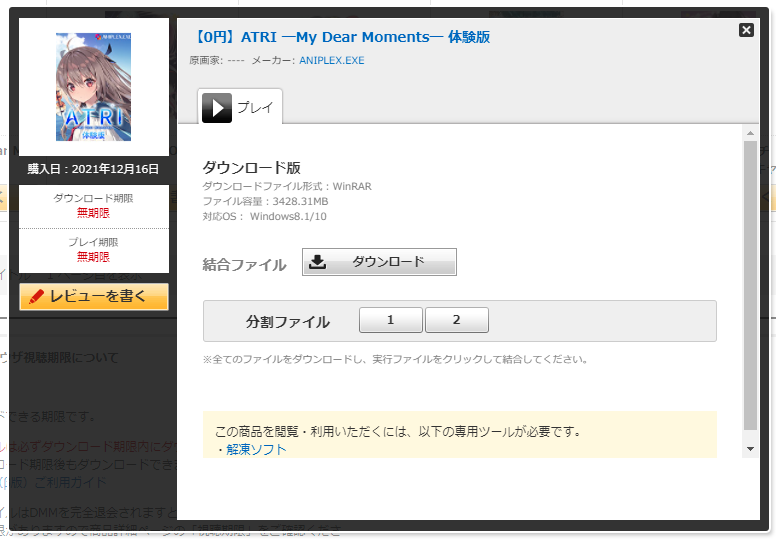The image size is (776, 540).
Task: Click the Windows8.1/10 OS text
Action: 288,216
